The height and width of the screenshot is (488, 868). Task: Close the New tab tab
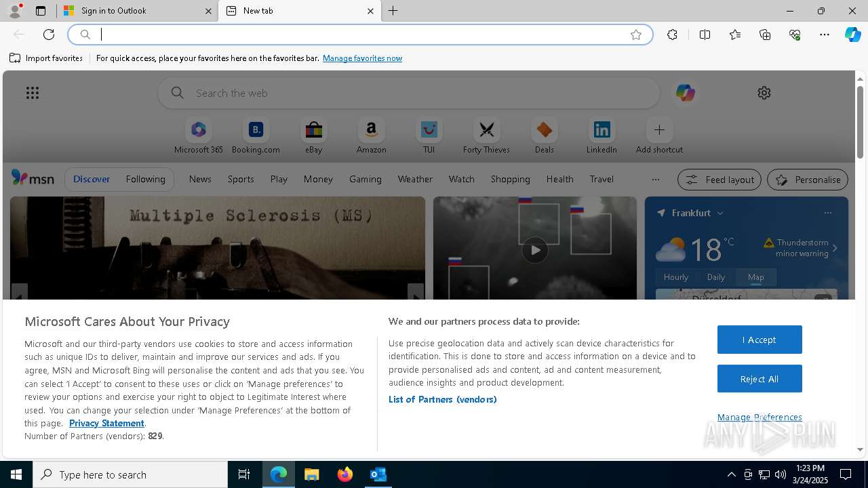[370, 11]
